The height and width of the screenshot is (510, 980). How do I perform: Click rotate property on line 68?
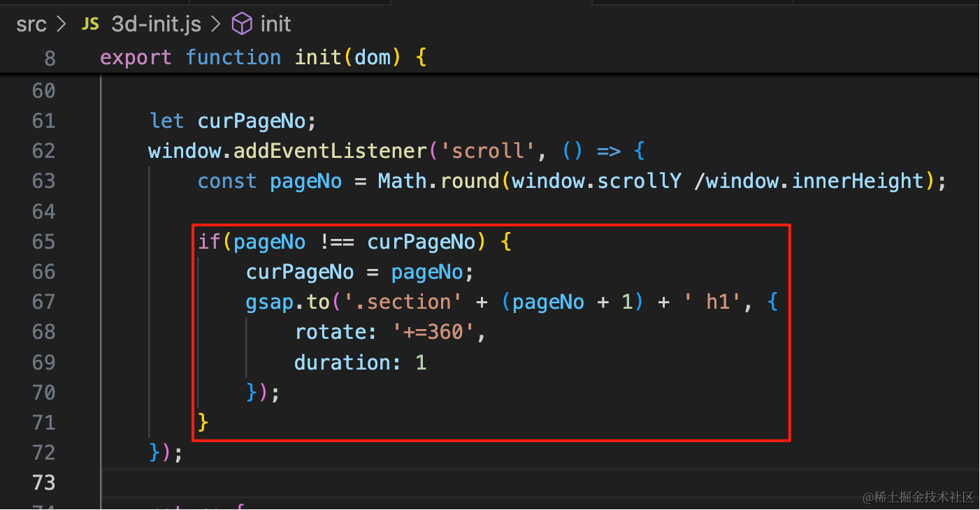331,332
